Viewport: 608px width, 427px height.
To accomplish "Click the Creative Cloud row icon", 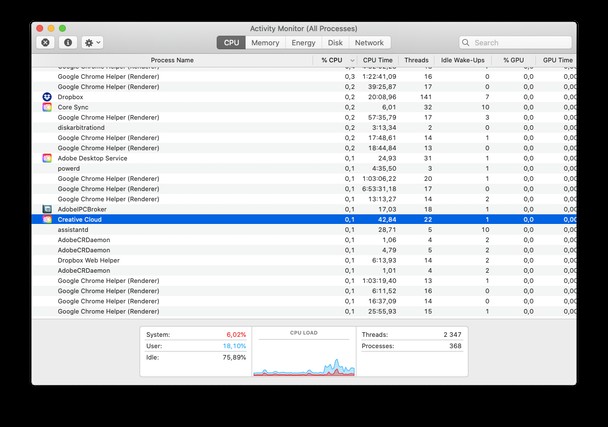I will point(47,220).
